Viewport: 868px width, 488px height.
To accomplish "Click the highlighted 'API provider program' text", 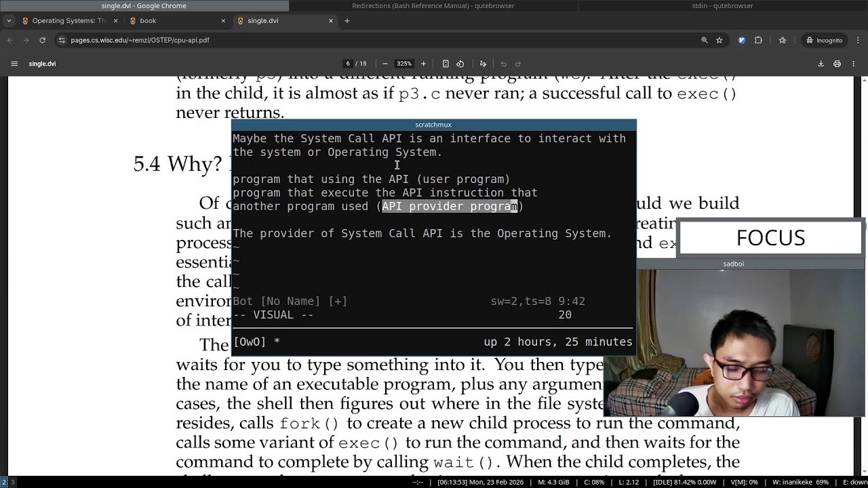I will point(450,206).
